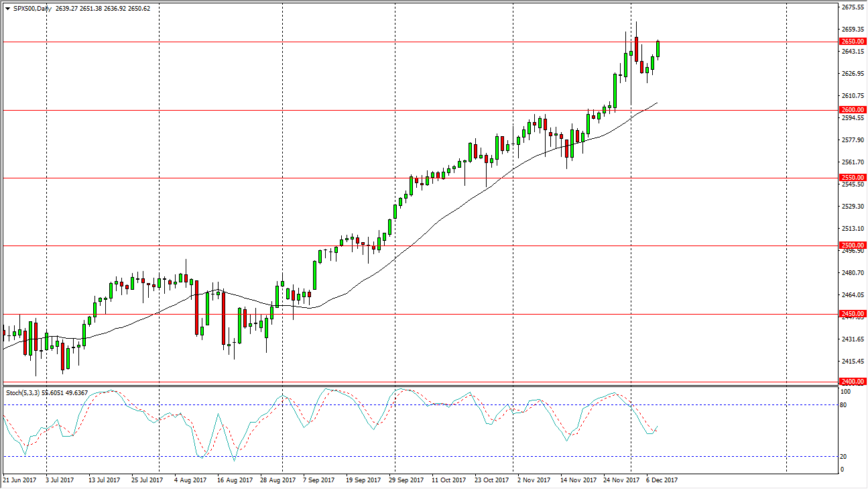
Task: Click the 2650.00 resistance level price tag
Action: [x=851, y=40]
